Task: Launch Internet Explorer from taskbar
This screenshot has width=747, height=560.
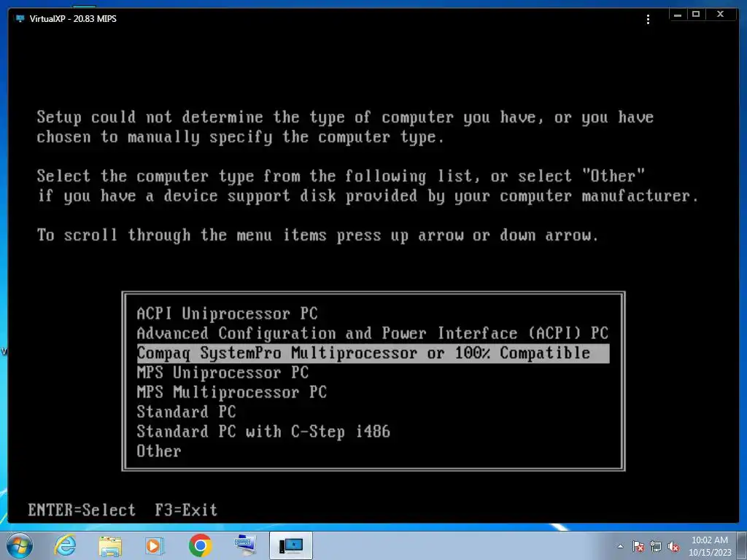Action: (65, 545)
